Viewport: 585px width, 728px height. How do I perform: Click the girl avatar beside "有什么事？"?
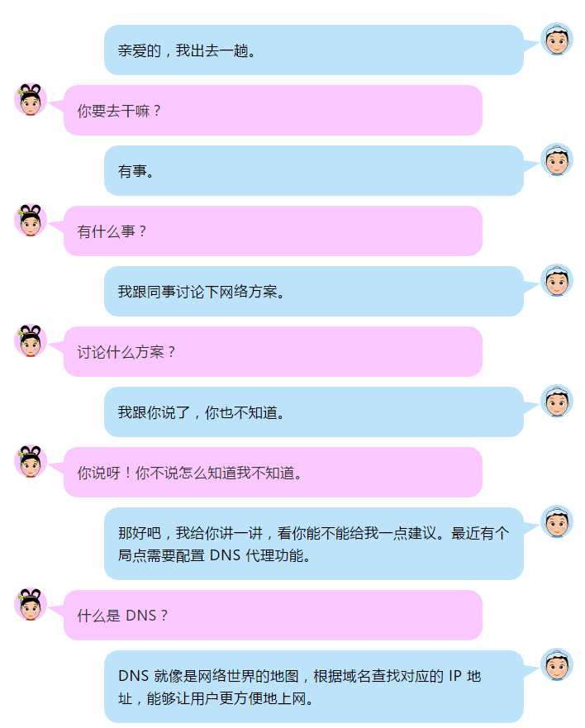pyautogui.click(x=31, y=220)
